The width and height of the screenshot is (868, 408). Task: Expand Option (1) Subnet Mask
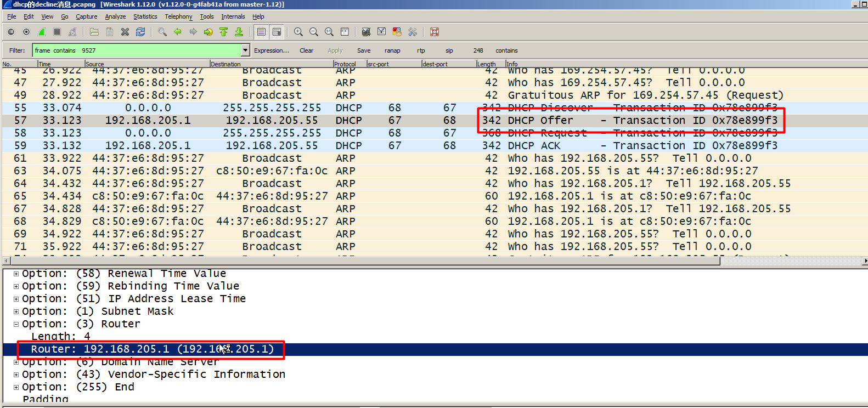pyautogui.click(x=16, y=311)
